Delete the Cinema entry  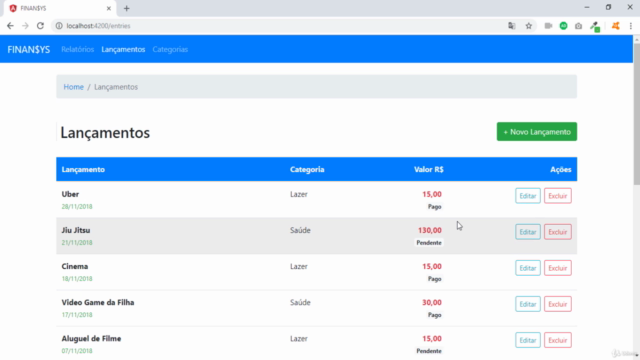click(x=558, y=268)
